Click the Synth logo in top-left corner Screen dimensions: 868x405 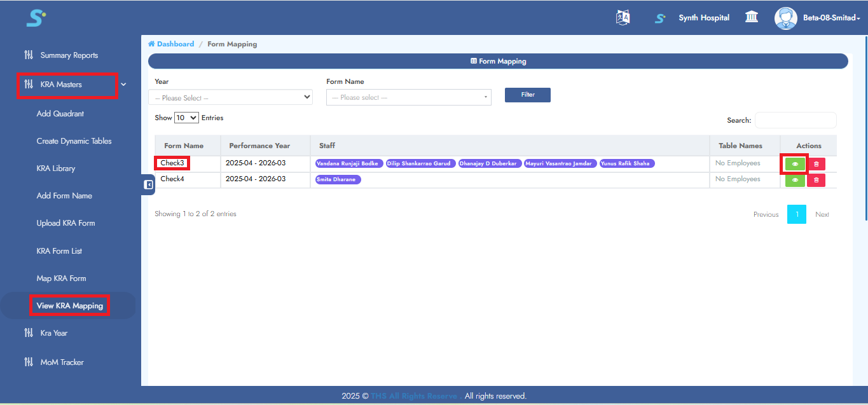coord(36,18)
